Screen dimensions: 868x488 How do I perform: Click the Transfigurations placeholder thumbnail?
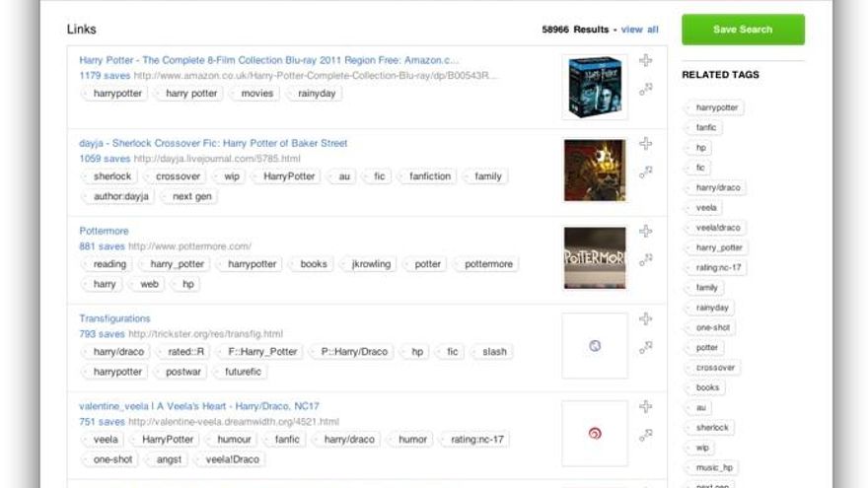point(595,346)
